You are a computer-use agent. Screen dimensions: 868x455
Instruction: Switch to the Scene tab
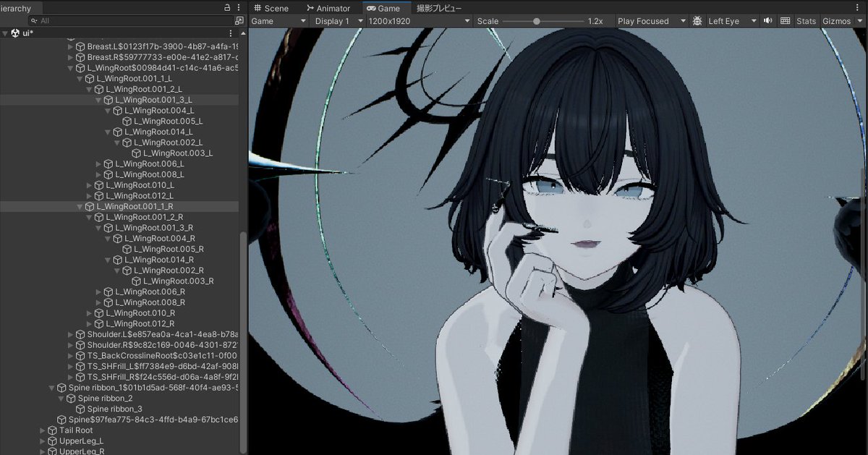pos(271,8)
